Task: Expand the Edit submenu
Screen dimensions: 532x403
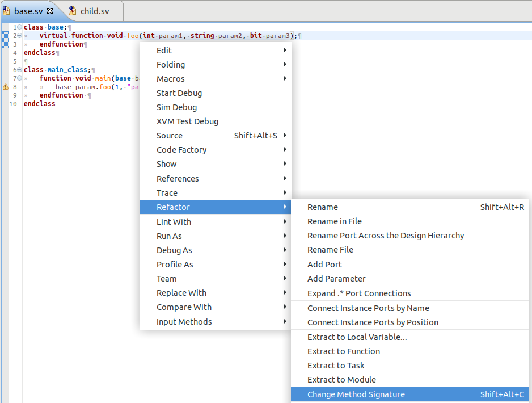Action: (164, 51)
